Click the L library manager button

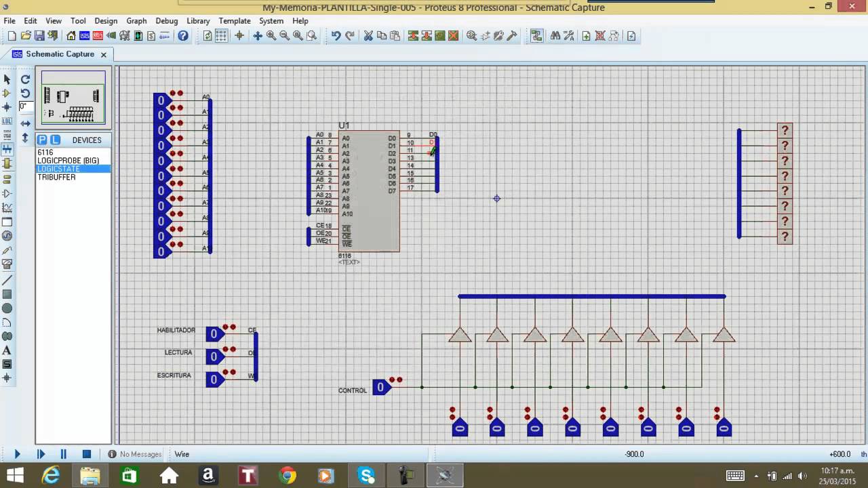(x=56, y=140)
